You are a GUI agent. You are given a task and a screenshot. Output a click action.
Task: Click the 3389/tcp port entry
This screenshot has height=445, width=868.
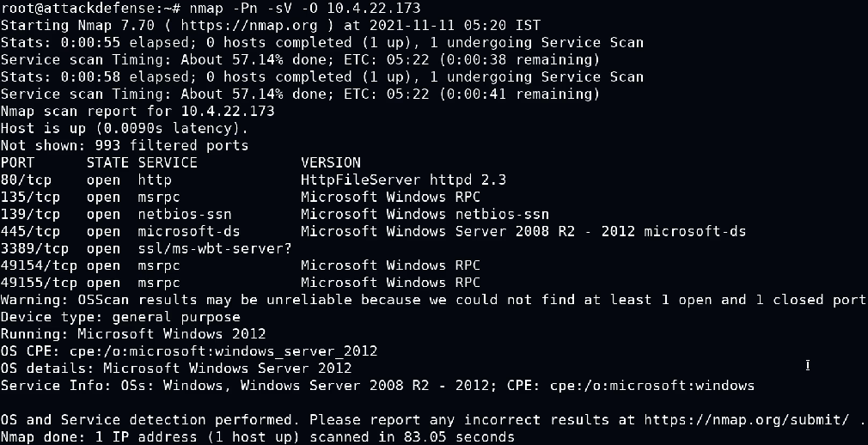click(34, 248)
